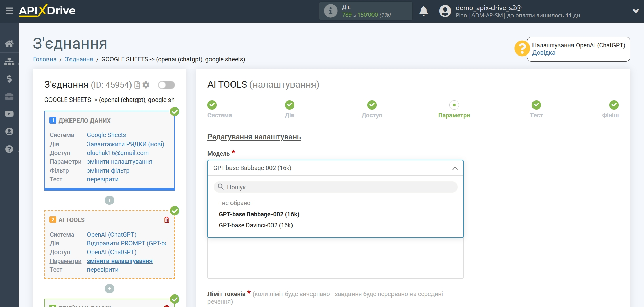Select GPT-base Babbage-002 (16k) option

click(x=259, y=214)
